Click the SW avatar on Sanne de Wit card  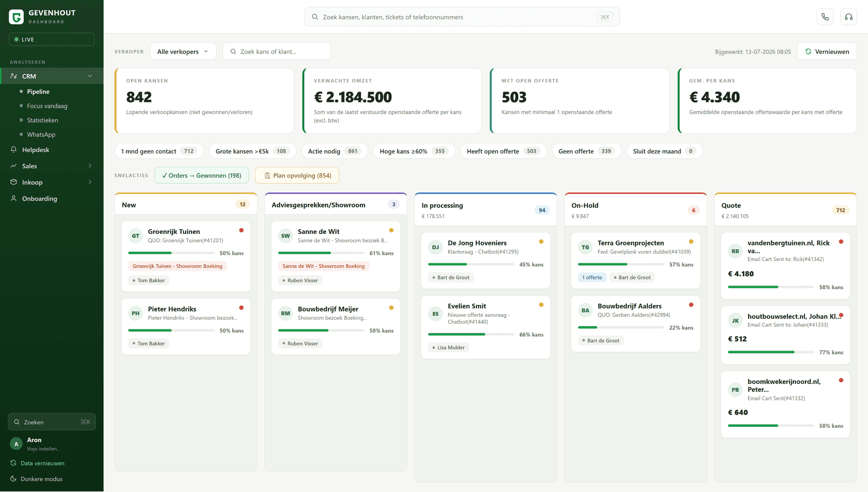pos(285,236)
